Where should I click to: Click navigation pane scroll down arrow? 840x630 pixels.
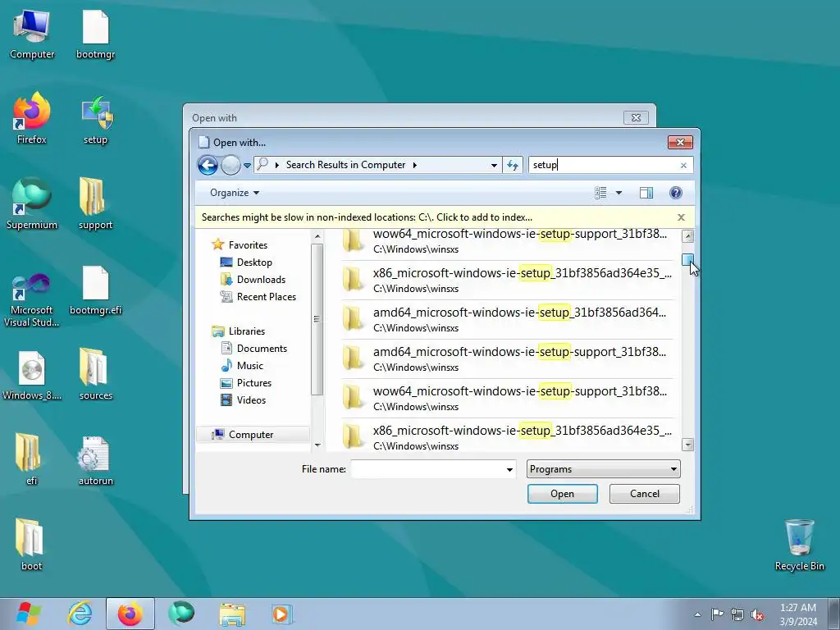tap(317, 445)
